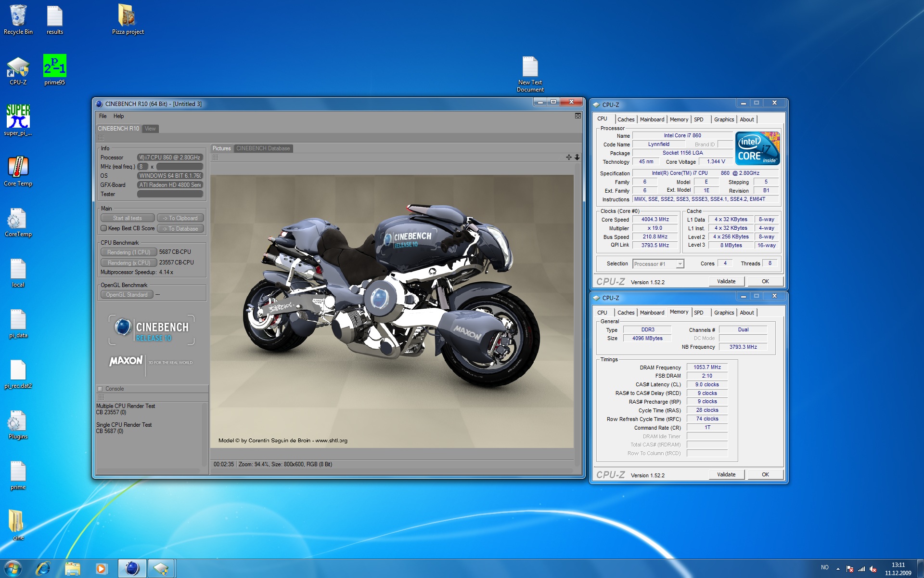Open the Processor #1 selection dropdown
Image resolution: width=924 pixels, height=578 pixels.
pos(658,264)
